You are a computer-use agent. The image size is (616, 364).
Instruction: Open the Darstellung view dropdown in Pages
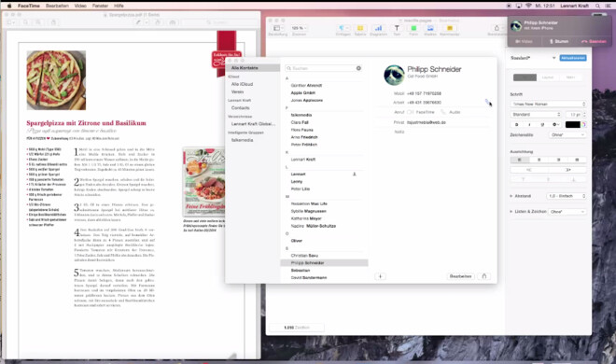278,28
